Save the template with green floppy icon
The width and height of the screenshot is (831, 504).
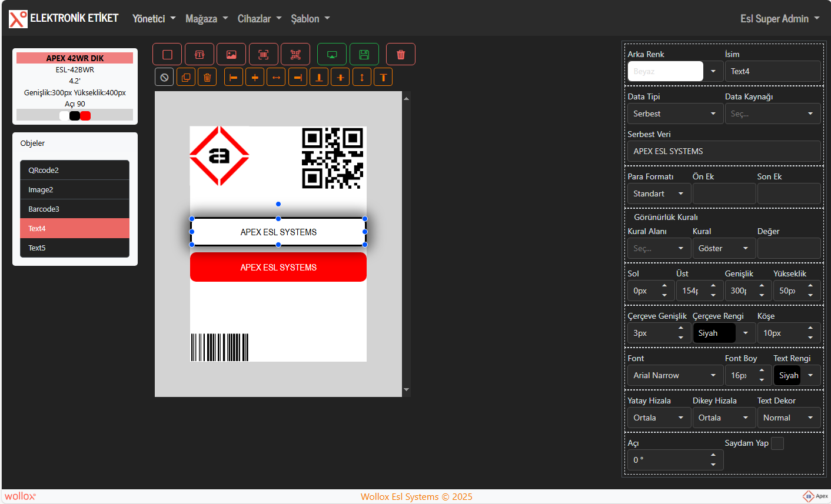(x=364, y=54)
